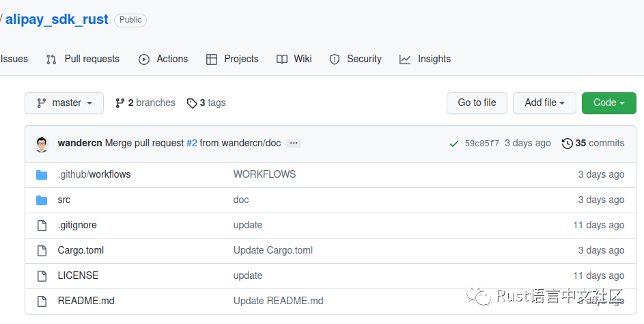
Task: Open pull request #2 link
Action: click(x=192, y=143)
